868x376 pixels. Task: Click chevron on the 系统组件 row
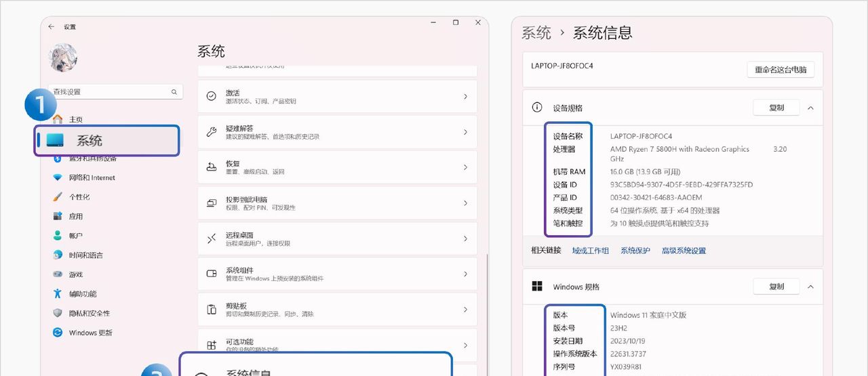465,274
